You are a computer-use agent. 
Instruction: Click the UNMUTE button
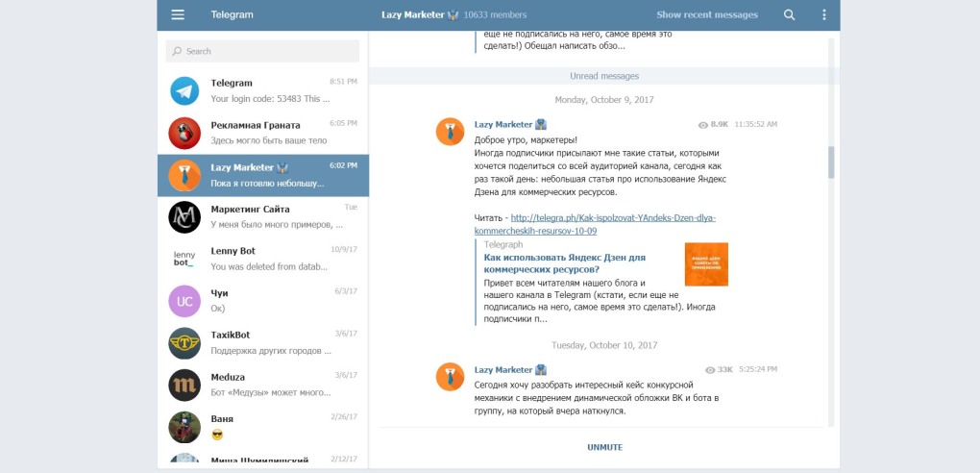click(x=604, y=447)
